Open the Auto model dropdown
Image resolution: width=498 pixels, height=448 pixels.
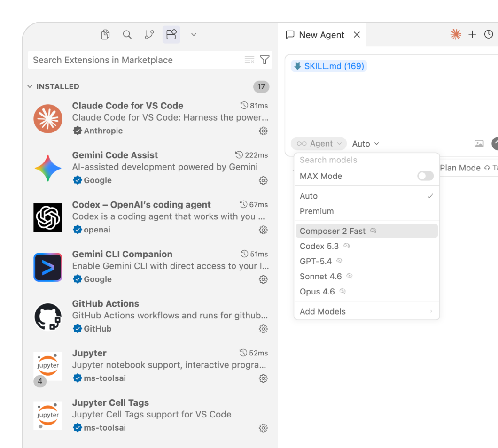point(366,144)
